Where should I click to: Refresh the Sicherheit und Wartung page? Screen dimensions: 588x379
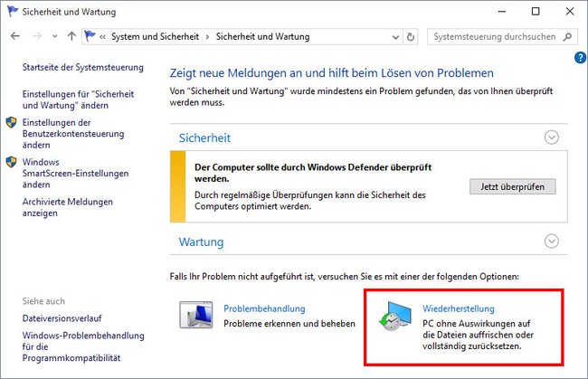pyautogui.click(x=411, y=37)
